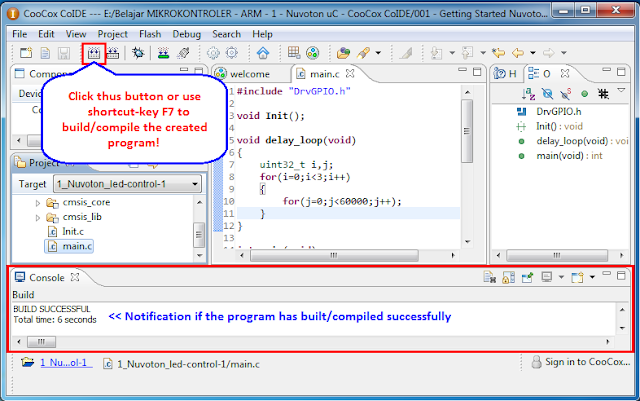The image size is (640, 401).
Task: Click the Open Element folder icon
Action: tap(343, 53)
